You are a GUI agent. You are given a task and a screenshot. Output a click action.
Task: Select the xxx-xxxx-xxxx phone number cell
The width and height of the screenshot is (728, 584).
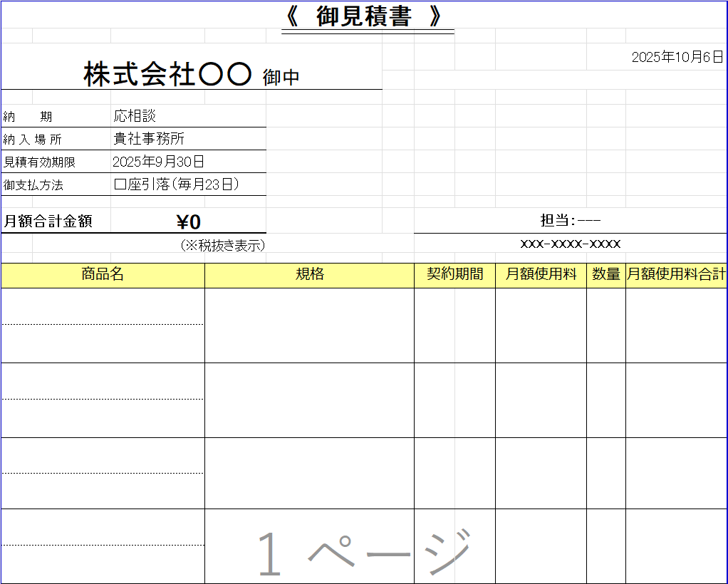(x=570, y=243)
